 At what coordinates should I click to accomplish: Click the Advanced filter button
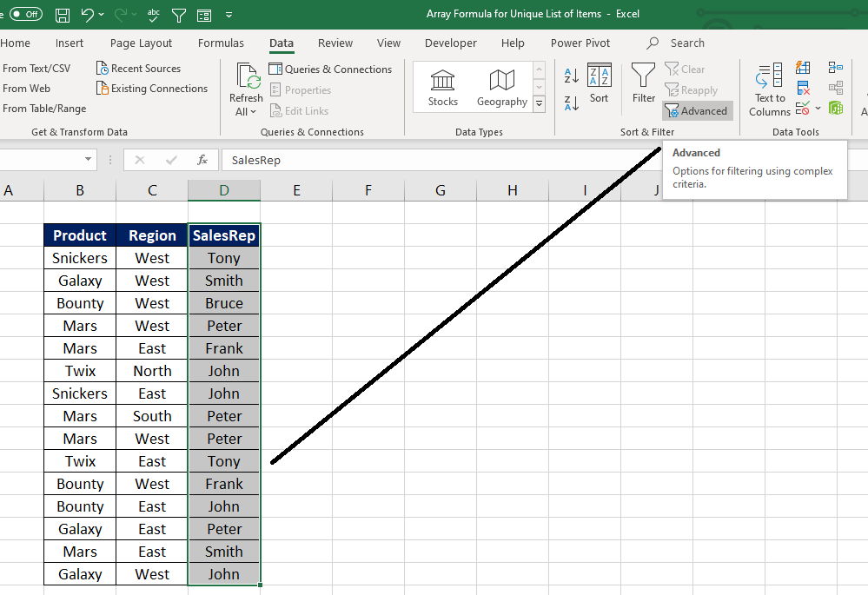coord(697,111)
